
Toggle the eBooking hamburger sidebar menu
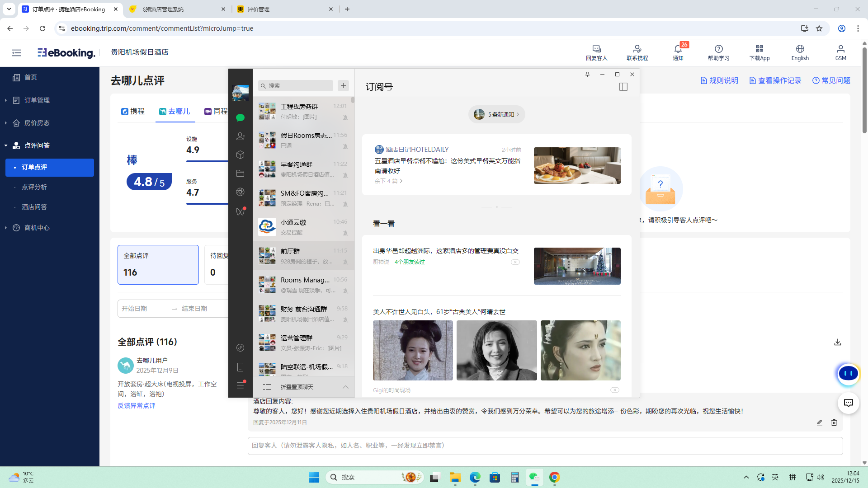[x=17, y=53]
